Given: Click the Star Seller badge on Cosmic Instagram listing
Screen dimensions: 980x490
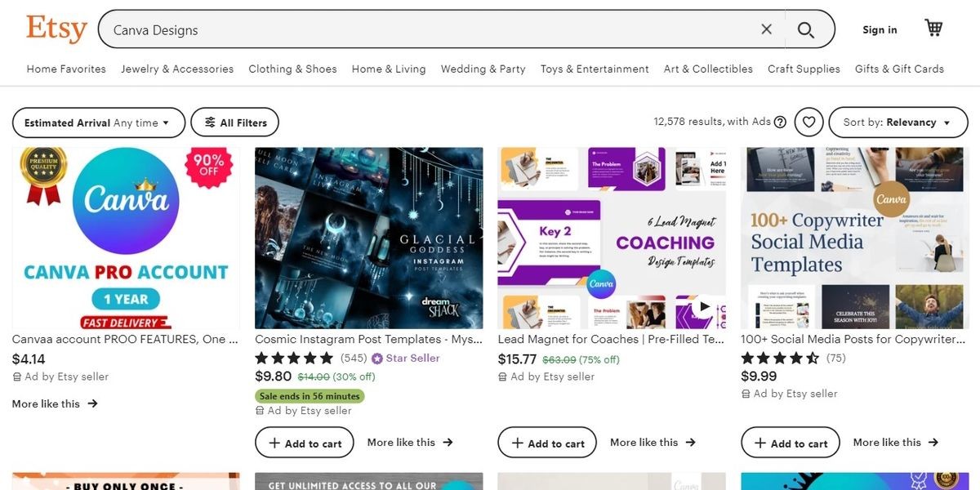Looking at the screenshot, I should [x=405, y=358].
